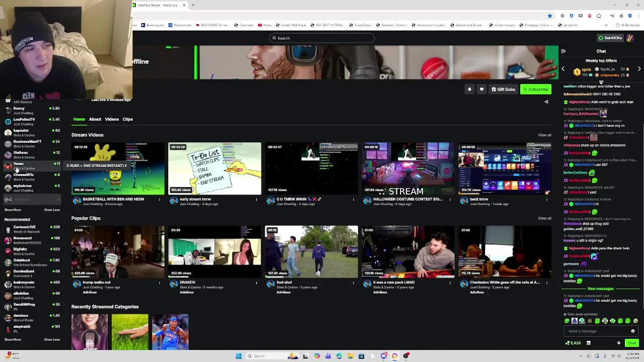Click bjo15 top gifter name
Image resolution: width=644 pixels, height=362 pixels.
(586, 70)
